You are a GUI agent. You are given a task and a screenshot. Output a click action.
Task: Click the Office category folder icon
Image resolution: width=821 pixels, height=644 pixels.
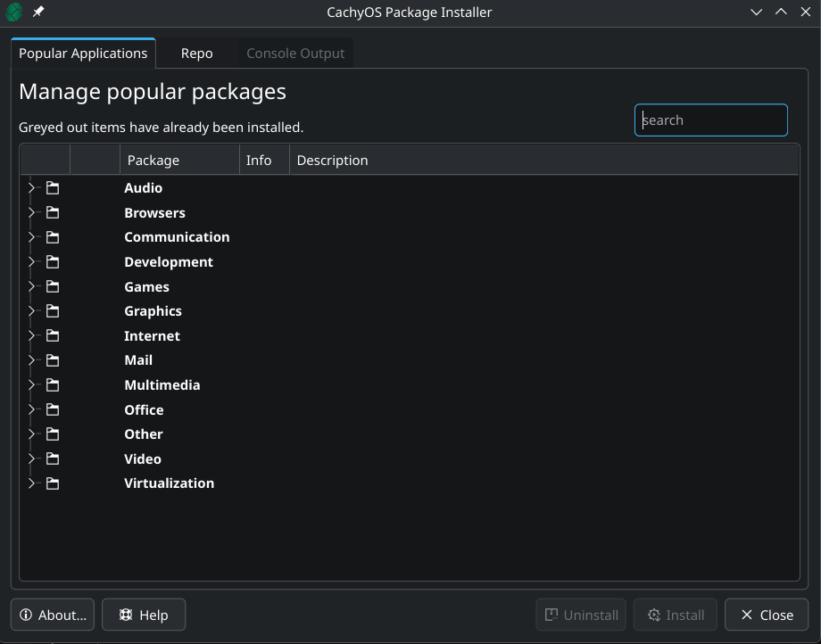click(x=52, y=409)
